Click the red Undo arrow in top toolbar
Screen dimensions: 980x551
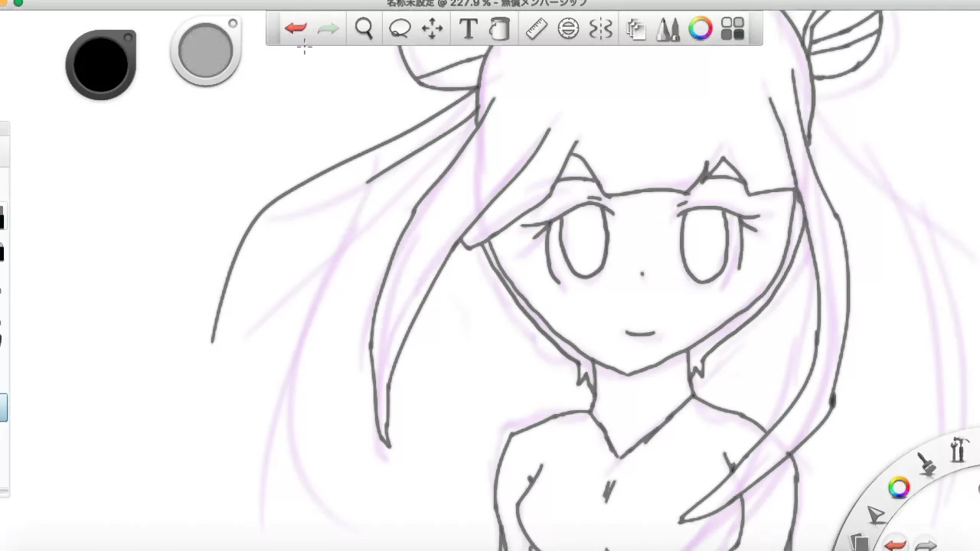(x=296, y=29)
